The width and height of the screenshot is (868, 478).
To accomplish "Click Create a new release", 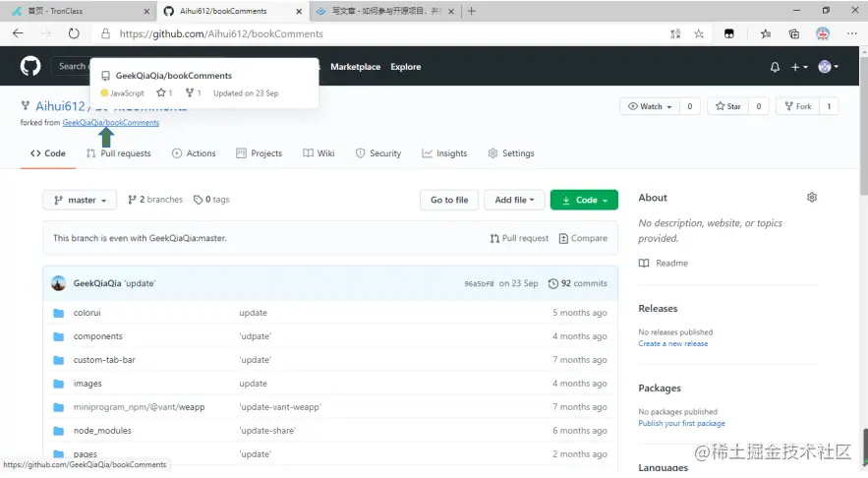I will click(672, 343).
